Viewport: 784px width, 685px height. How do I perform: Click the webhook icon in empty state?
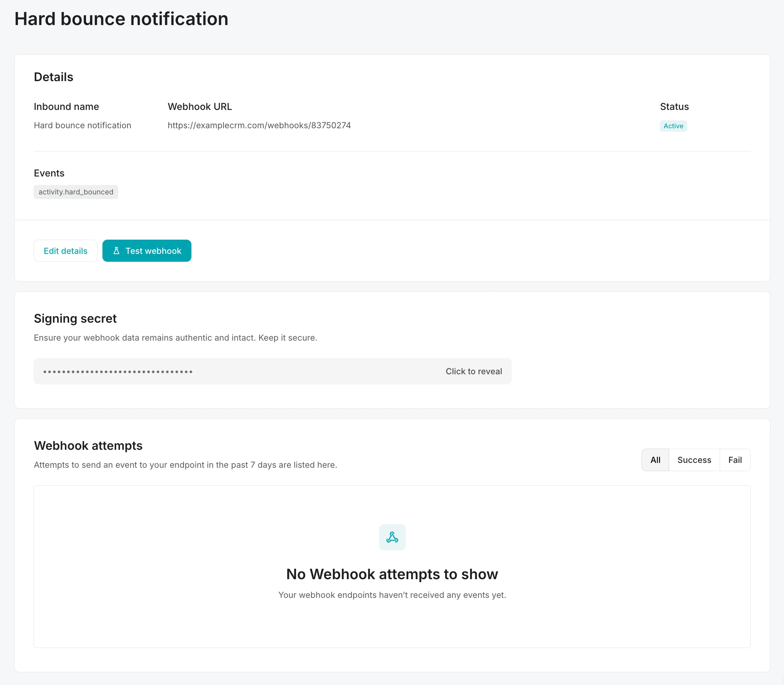pos(392,537)
